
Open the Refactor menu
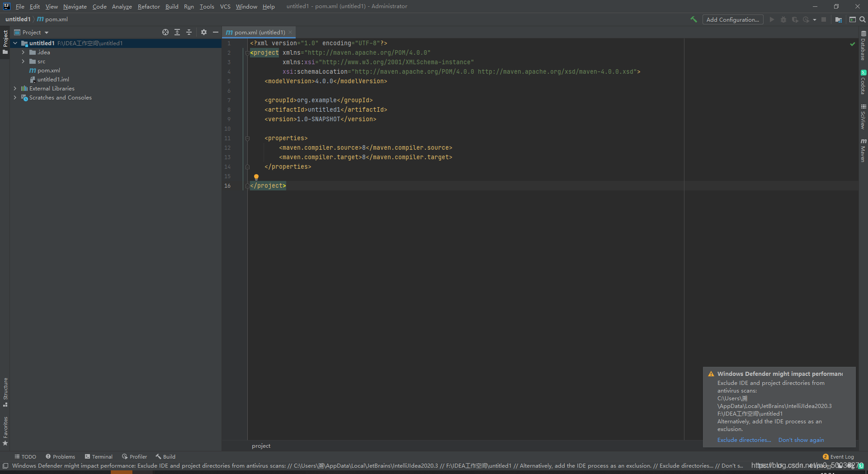click(149, 6)
